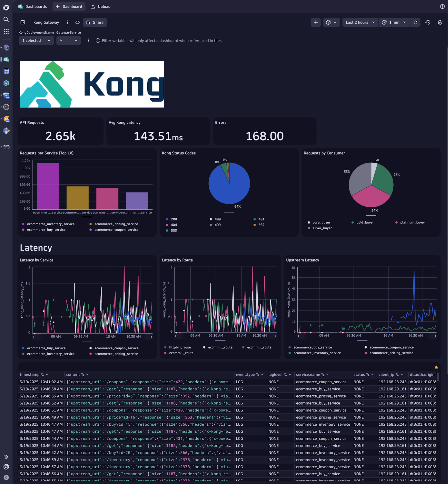
Task: Click the refresh dashboard icon
Action: click(415, 22)
